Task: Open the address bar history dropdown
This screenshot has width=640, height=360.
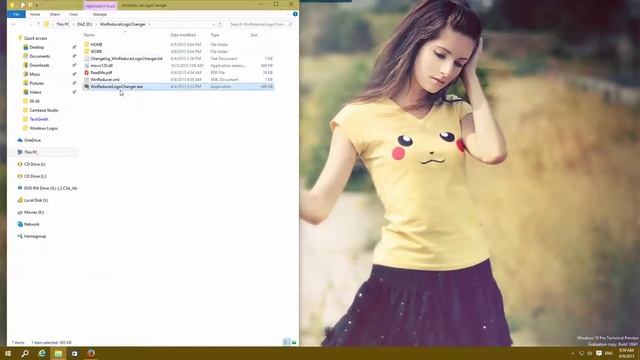Action: click(x=213, y=24)
